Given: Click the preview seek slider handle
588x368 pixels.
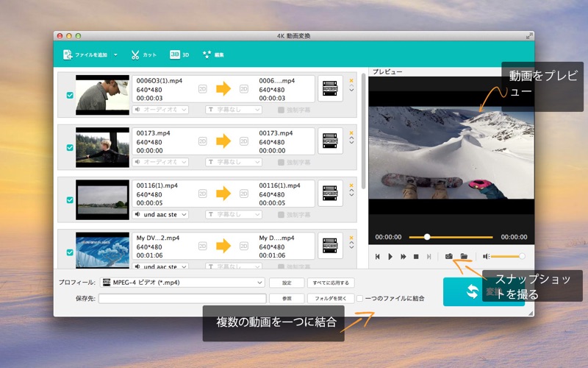Looking at the screenshot, I should pos(427,237).
